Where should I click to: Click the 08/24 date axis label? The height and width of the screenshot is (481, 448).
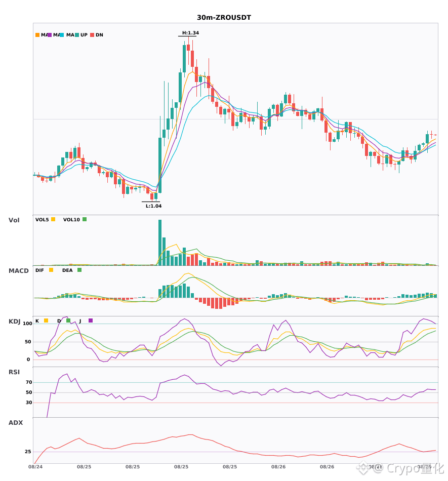[x=35, y=467]
